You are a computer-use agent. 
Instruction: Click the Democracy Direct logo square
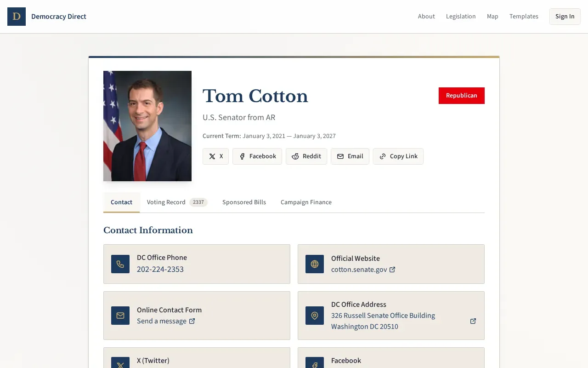17,17
